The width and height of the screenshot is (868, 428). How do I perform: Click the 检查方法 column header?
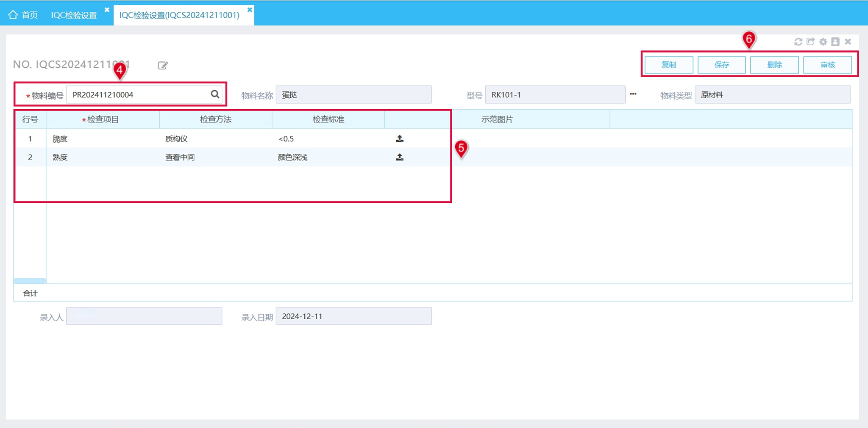click(216, 119)
